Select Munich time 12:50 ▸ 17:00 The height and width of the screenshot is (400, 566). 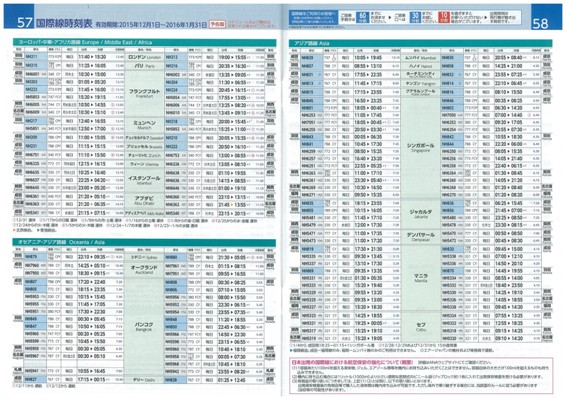tap(92, 129)
